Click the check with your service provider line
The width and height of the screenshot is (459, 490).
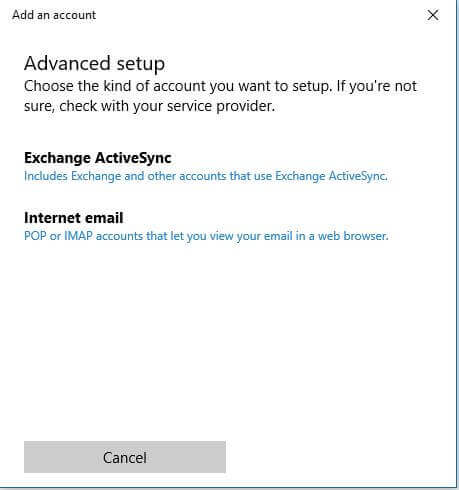click(149, 106)
